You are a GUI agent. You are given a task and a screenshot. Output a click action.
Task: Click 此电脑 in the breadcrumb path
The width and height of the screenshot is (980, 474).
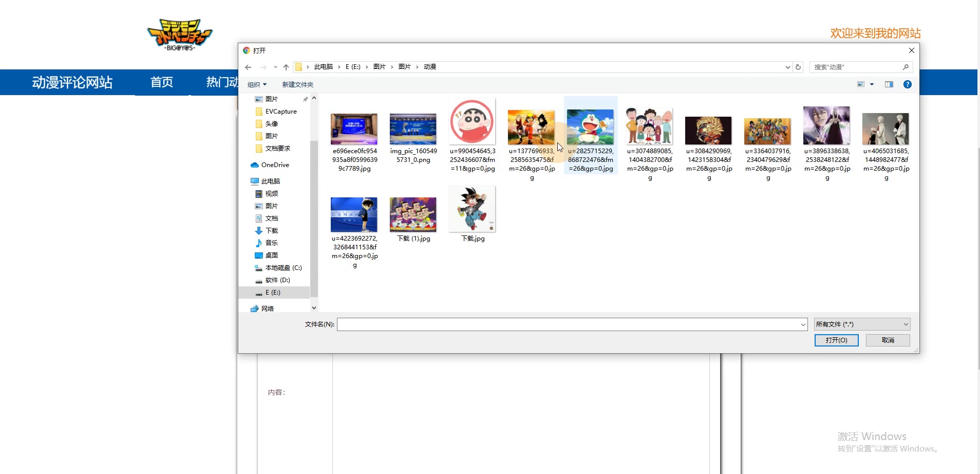tap(323, 67)
